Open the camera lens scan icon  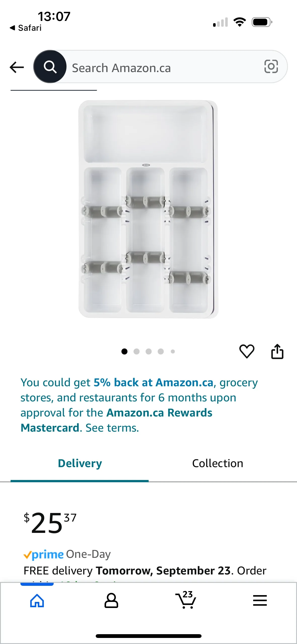click(271, 67)
